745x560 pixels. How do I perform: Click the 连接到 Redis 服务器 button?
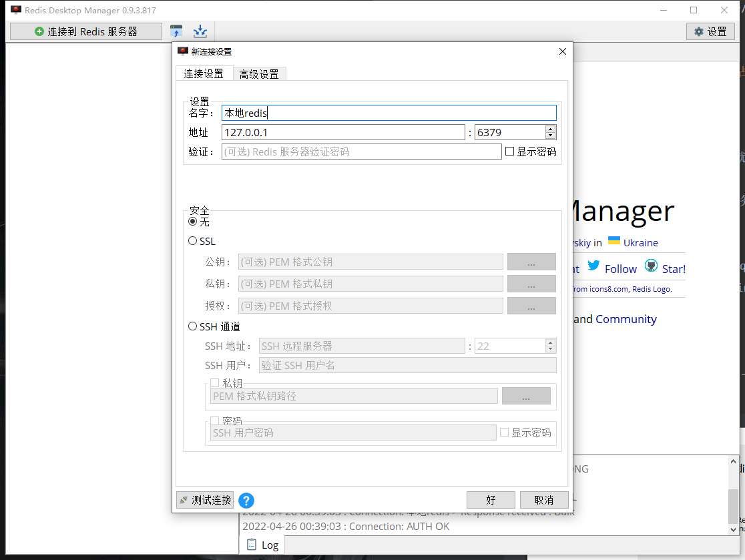coord(86,31)
